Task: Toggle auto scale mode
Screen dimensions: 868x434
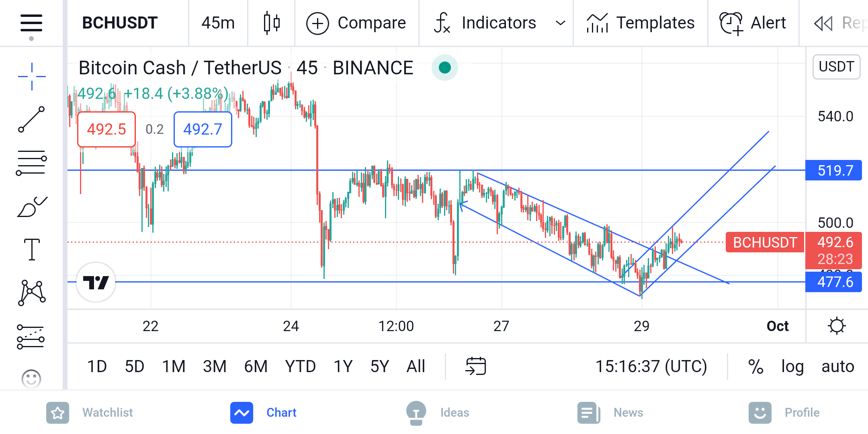Action: [x=837, y=366]
